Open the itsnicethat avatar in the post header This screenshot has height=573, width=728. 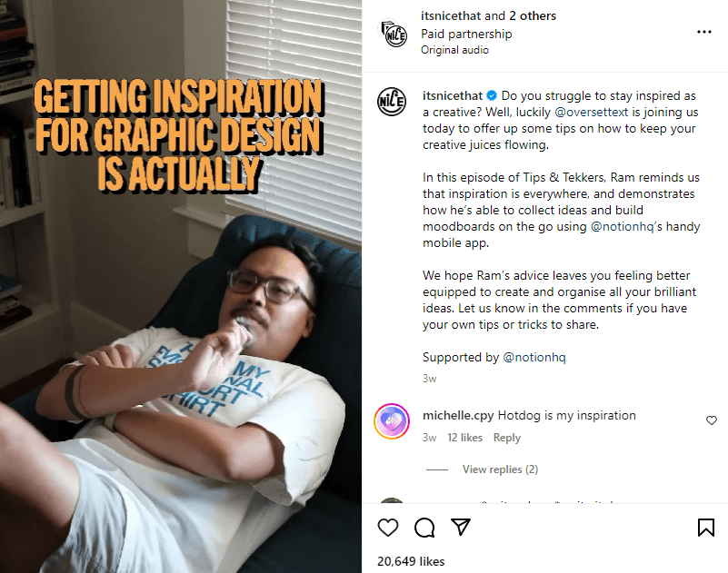pos(394,34)
